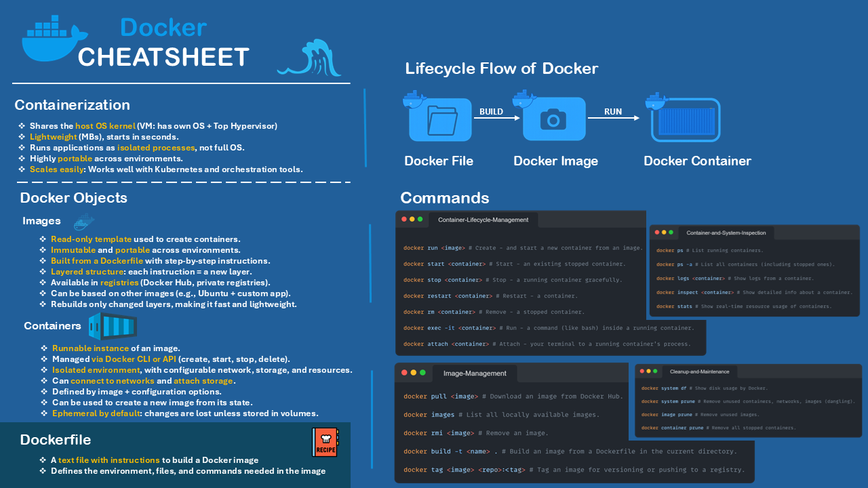Click yellow dot on Cleanup-and-Maintenance terminal
This screenshot has height=488, width=868.
click(648, 371)
